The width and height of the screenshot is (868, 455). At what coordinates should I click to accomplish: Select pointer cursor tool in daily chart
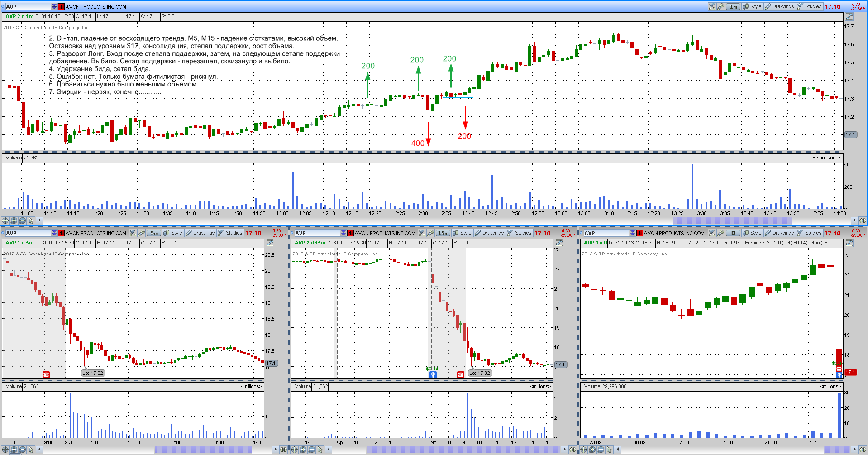coord(609,450)
